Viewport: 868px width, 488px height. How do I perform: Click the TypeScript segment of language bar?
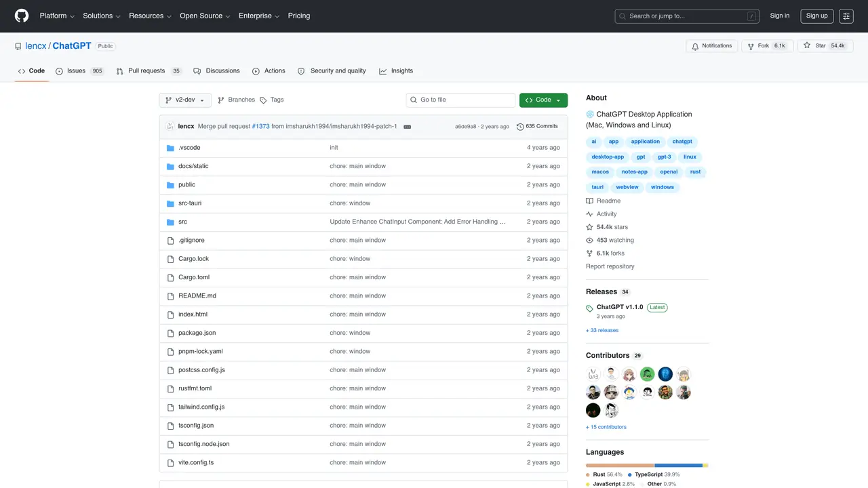tap(679, 466)
